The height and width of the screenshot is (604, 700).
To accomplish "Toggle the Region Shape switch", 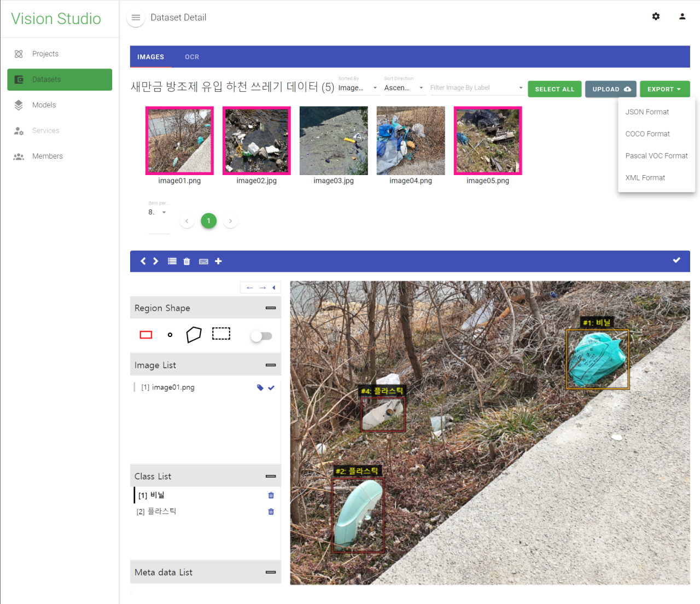I will 261,336.
